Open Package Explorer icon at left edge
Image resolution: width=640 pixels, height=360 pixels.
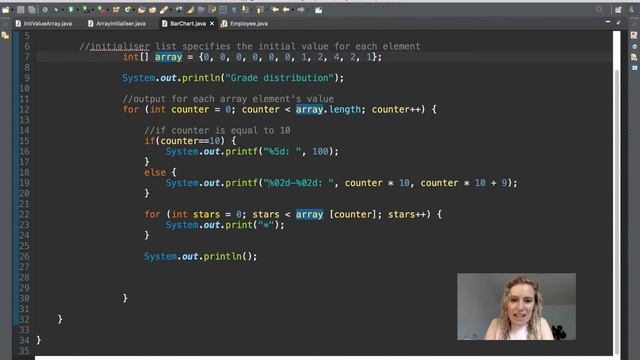[5, 36]
